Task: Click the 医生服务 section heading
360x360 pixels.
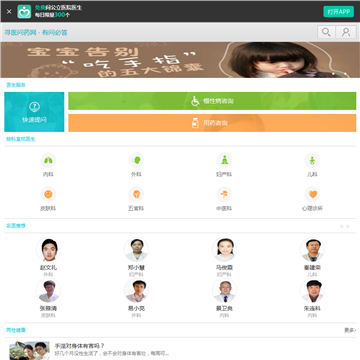Action: [x=16, y=85]
